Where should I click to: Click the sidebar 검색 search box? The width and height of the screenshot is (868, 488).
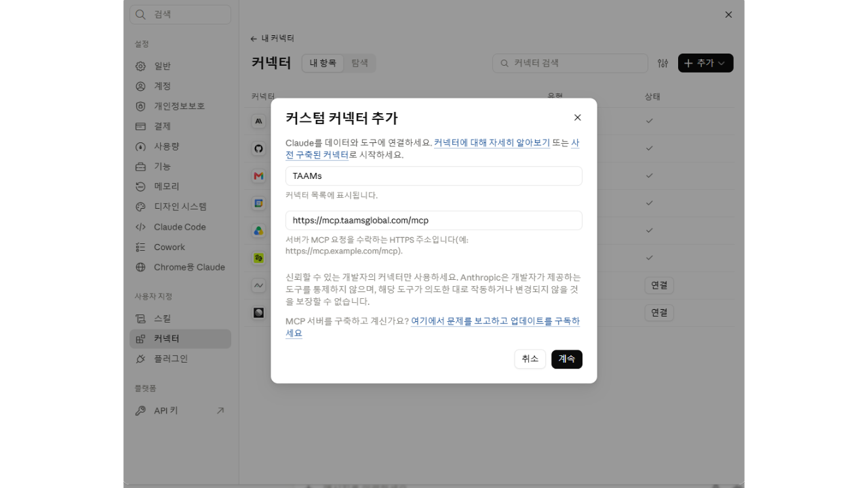[x=180, y=14]
